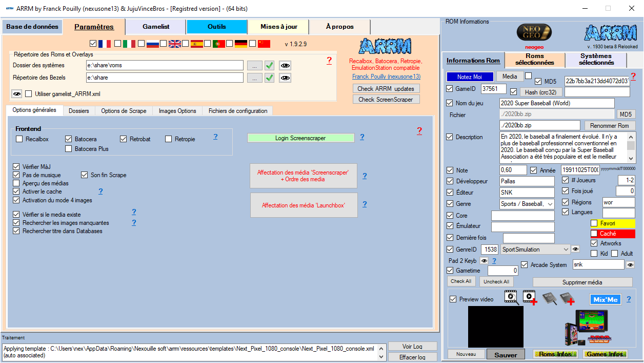This screenshot has width=644, height=363.
Task: Enable the Recalbox frontend checkbox
Action: pyautogui.click(x=19, y=139)
